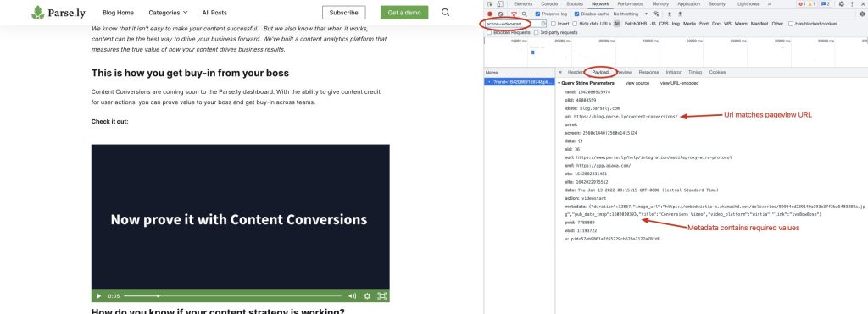
Task: Open DevTools settings gear at top right
Action: tap(842, 4)
